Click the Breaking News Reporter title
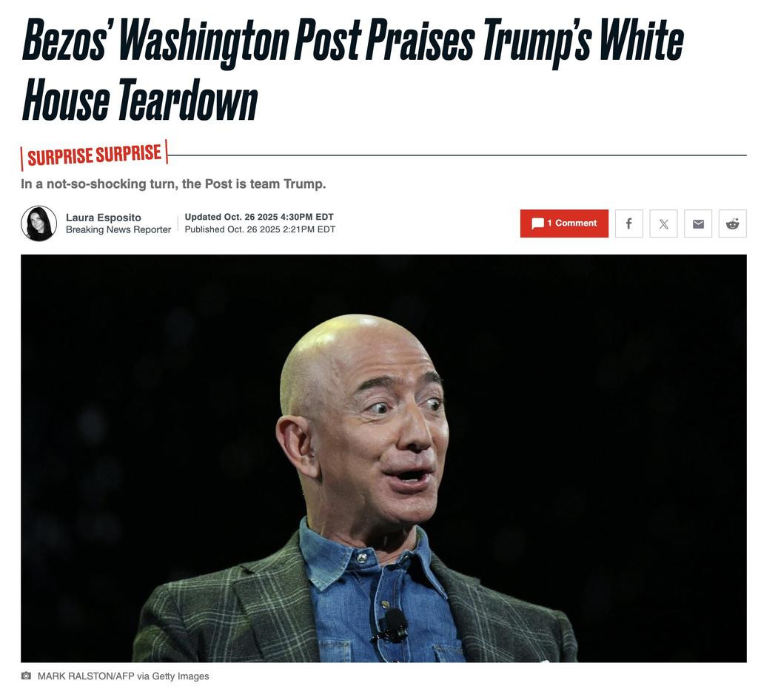The height and width of the screenshot is (700, 758). tap(118, 230)
